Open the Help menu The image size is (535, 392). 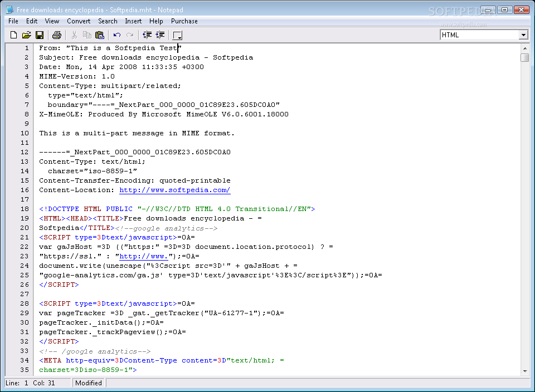[156, 21]
